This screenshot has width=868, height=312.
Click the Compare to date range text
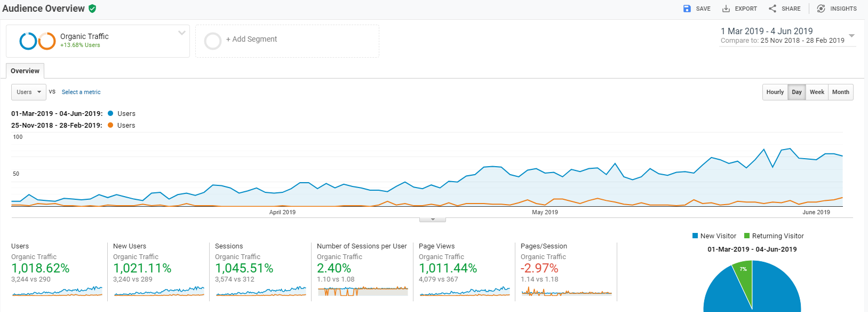pos(783,41)
